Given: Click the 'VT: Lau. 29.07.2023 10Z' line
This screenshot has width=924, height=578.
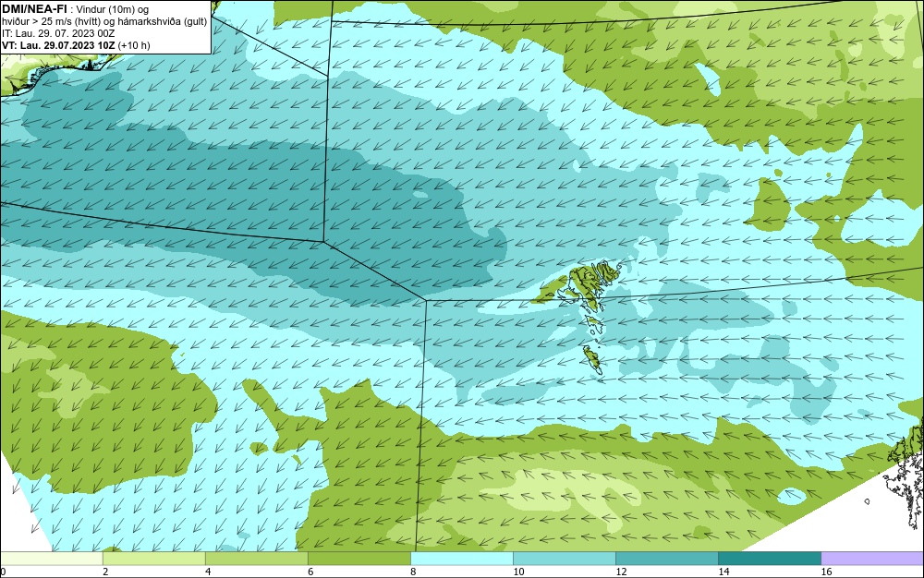Looking at the screenshot, I should pos(58,45).
